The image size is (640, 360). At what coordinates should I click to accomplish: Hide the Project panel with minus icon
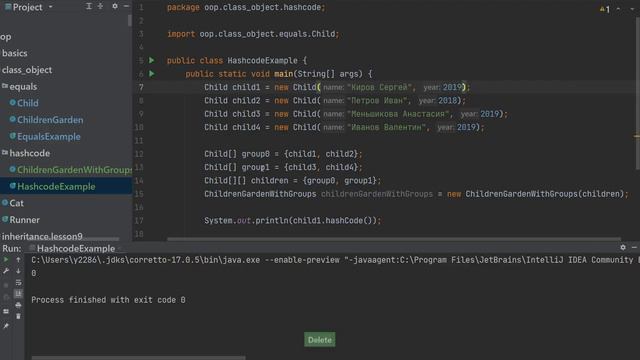126,6
